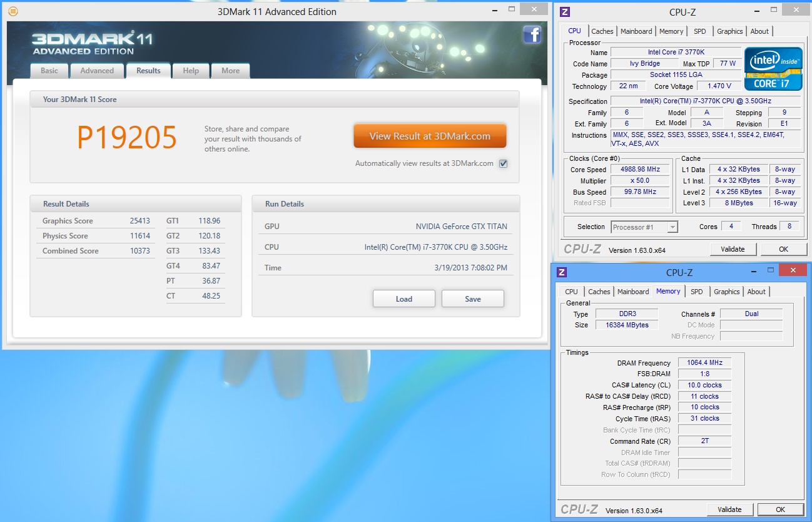
Task: Open Graphics tab in lower CPU-Z window
Action: click(727, 292)
